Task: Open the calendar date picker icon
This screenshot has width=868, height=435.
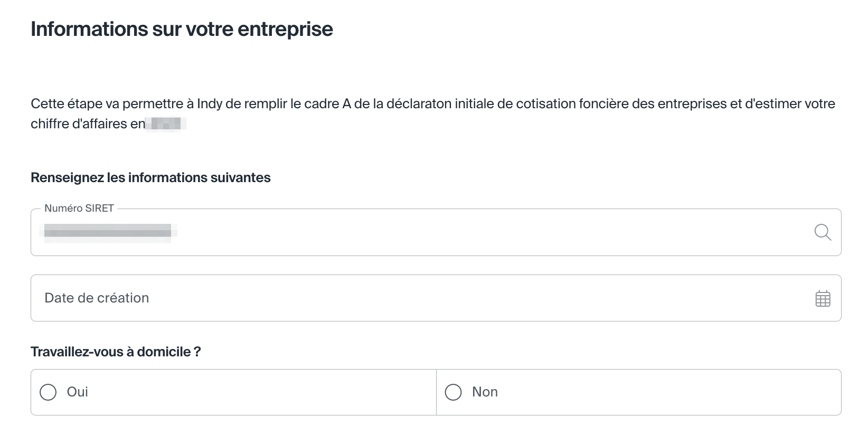Action: click(823, 298)
